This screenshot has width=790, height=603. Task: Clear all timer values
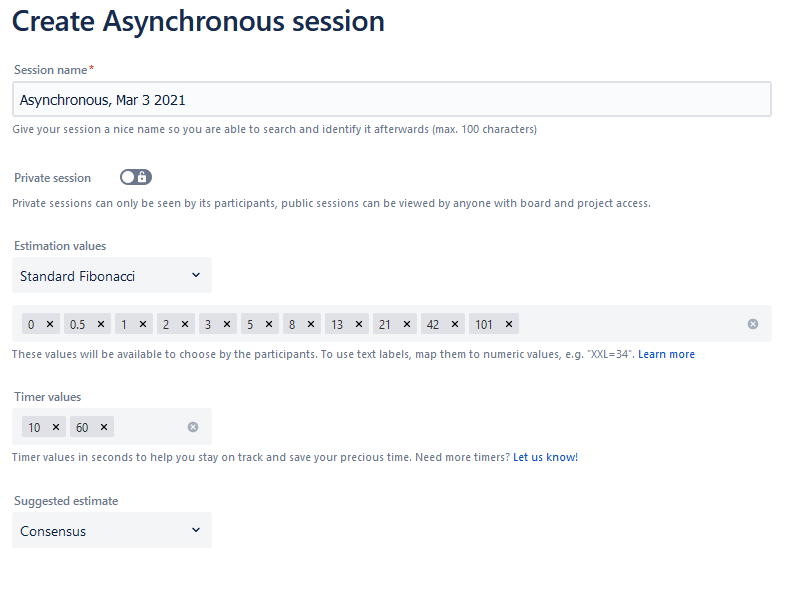[x=193, y=427]
